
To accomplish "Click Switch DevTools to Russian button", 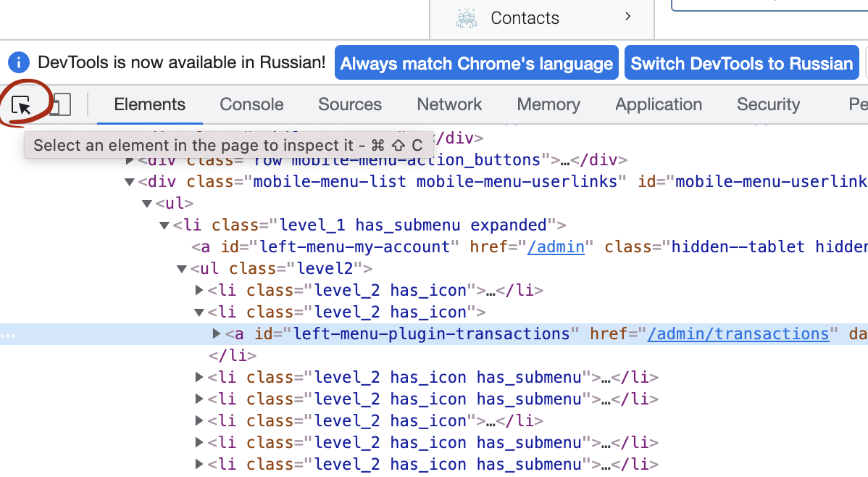I will click(x=741, y=64).
